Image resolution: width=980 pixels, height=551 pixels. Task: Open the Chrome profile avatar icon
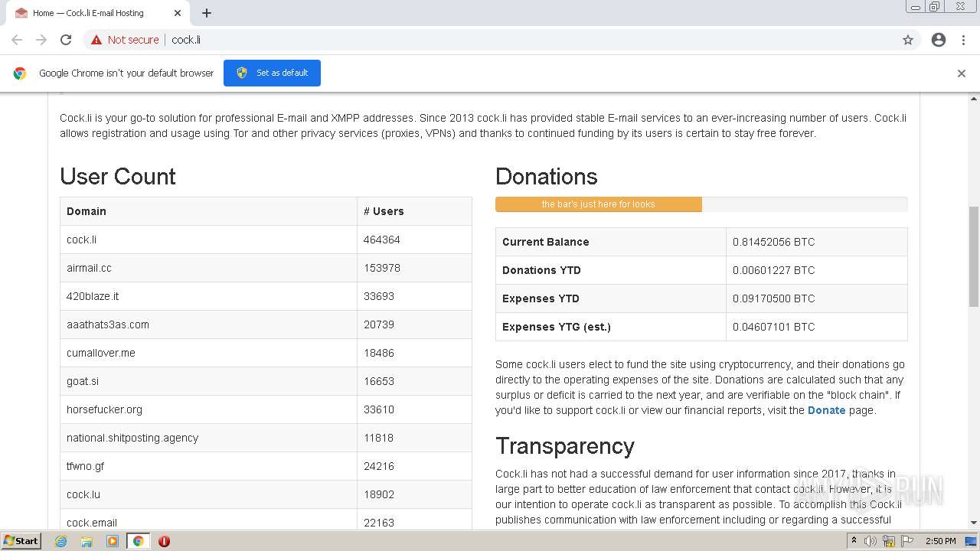[x=939, y=40]
